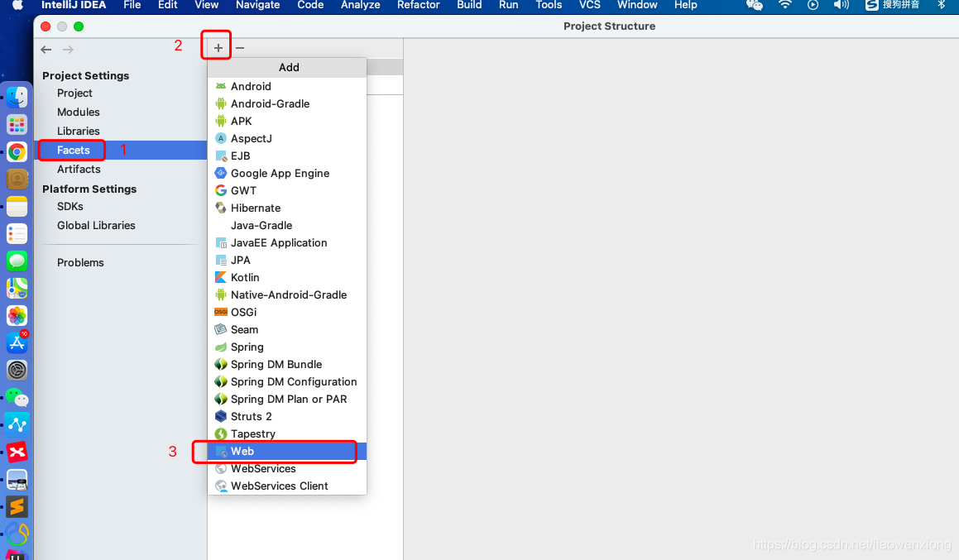Screen dimensions: 959x560
Task: Choose Android from the Add list
Action: [287, 86]
